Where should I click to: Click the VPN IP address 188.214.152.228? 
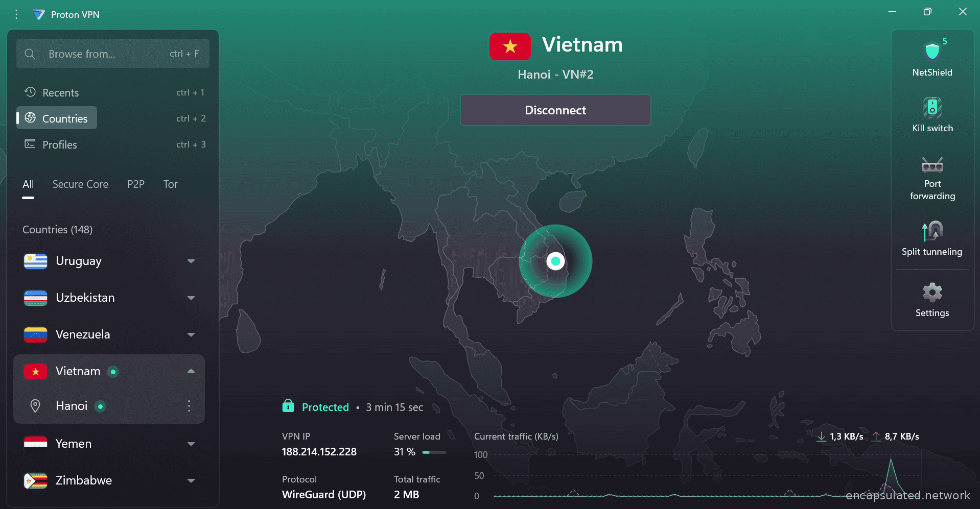click(x=319, y=452)
